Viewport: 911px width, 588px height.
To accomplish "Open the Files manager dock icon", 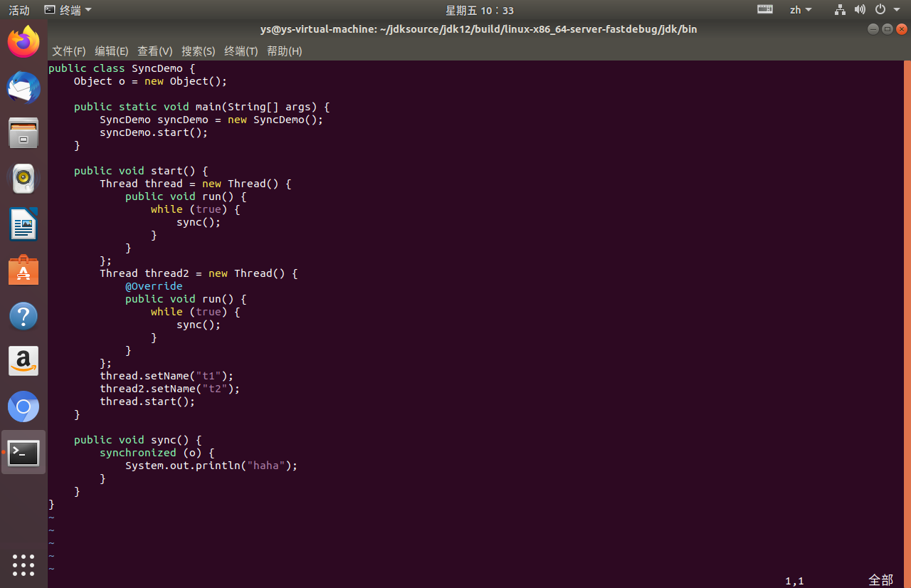I will [23, 133].
